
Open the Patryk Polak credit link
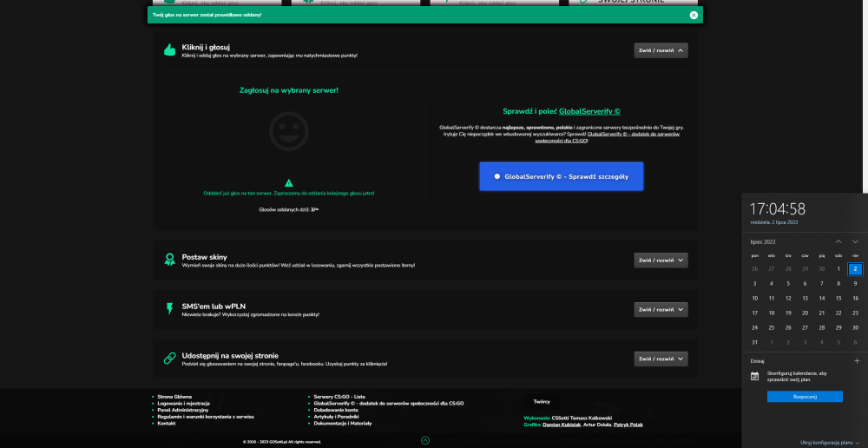(628, 425)
